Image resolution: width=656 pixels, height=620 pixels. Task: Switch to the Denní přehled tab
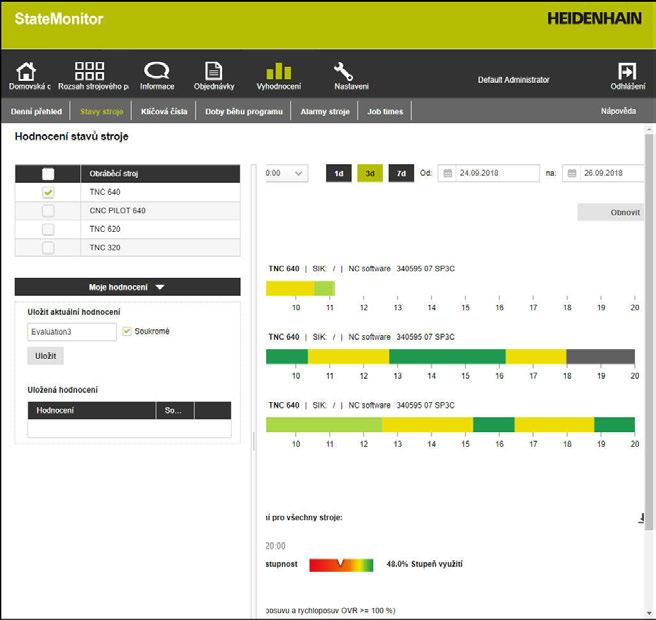[36, 111]
